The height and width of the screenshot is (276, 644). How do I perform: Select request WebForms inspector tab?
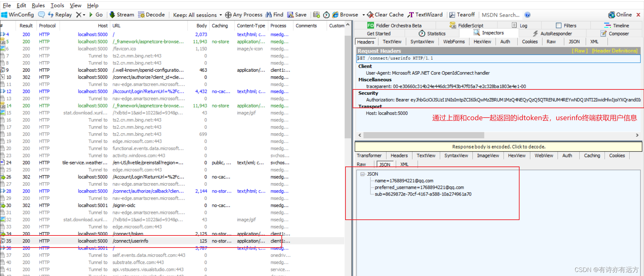point(454,42)
